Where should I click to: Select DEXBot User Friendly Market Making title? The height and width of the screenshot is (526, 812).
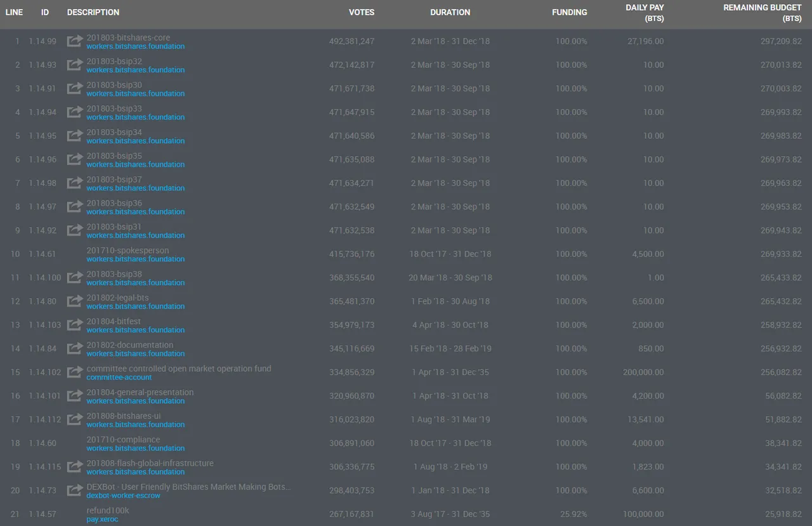click(189, 487)
